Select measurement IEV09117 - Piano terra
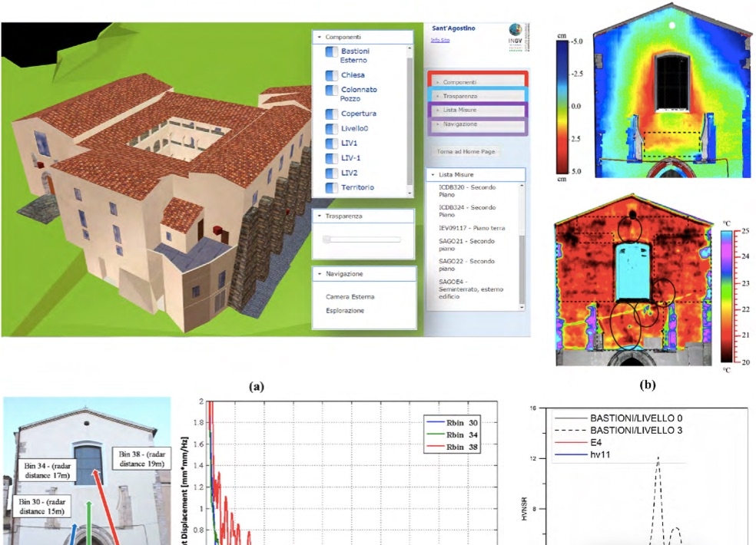The image size is (756, 545). [x=472, y=228]
